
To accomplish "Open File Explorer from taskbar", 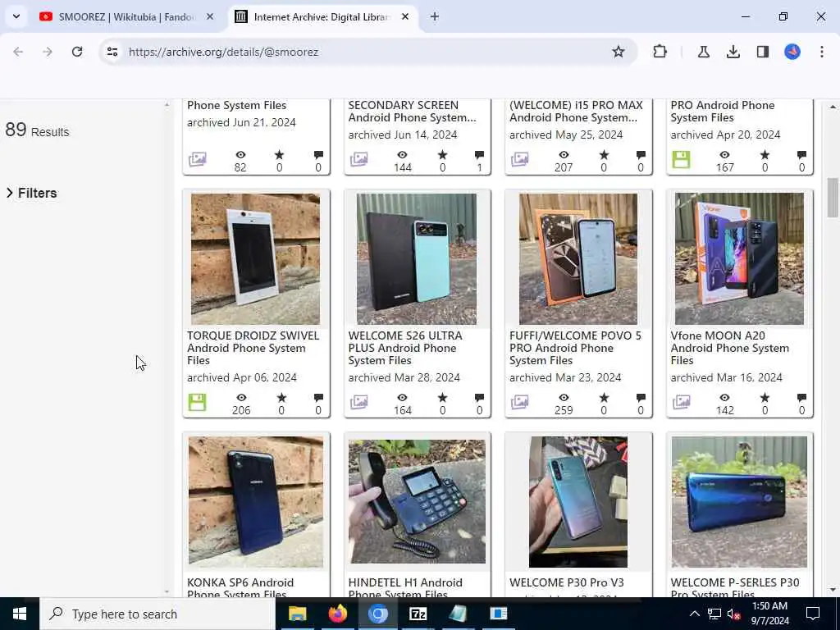I will point(297,614).
